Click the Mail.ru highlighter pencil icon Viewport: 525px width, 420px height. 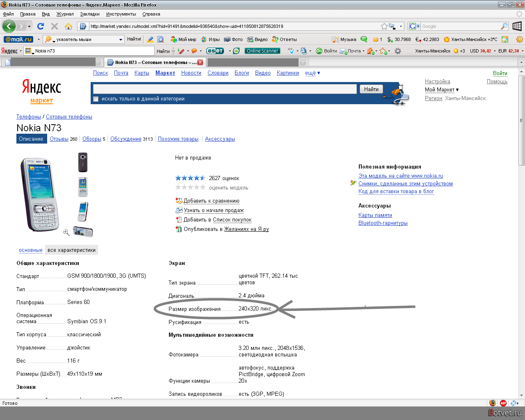(x=150, y=39)
